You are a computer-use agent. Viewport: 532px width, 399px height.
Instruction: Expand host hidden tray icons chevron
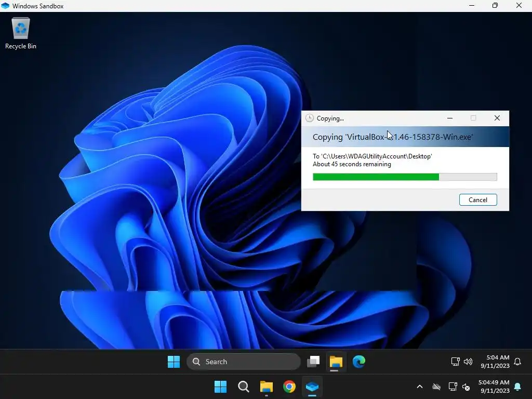pos(420,387)
